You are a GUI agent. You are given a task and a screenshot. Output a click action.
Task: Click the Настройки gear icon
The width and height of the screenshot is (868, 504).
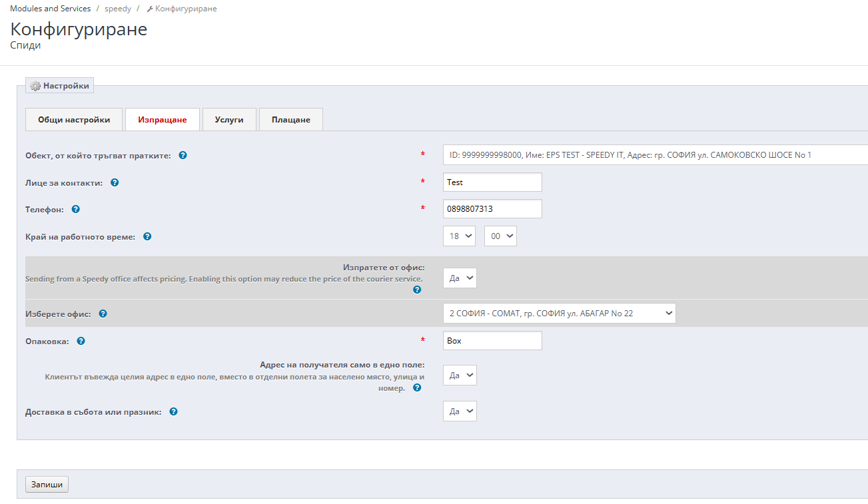tap(36, 86)
